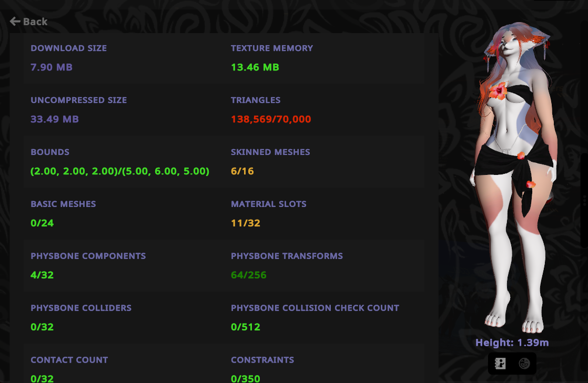The height and width of the screenshot is (383, 588).
Task: Click the Material Slots 11/32 value
Action: pyautogui.click(x=246, y=223)
